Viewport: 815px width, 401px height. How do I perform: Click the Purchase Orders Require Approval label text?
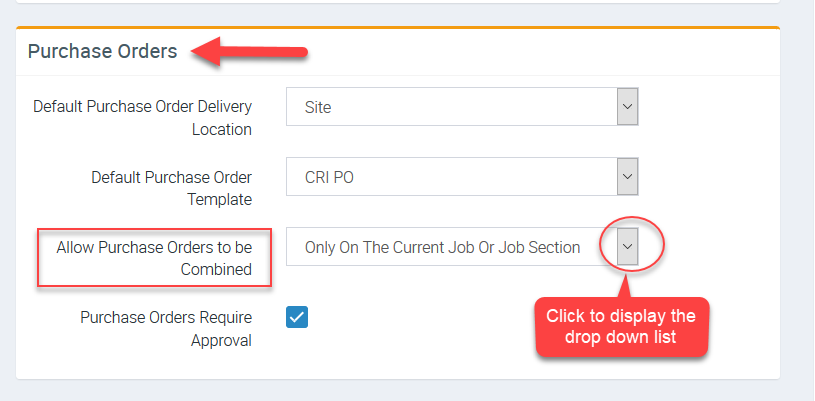(x=166, y=327)
